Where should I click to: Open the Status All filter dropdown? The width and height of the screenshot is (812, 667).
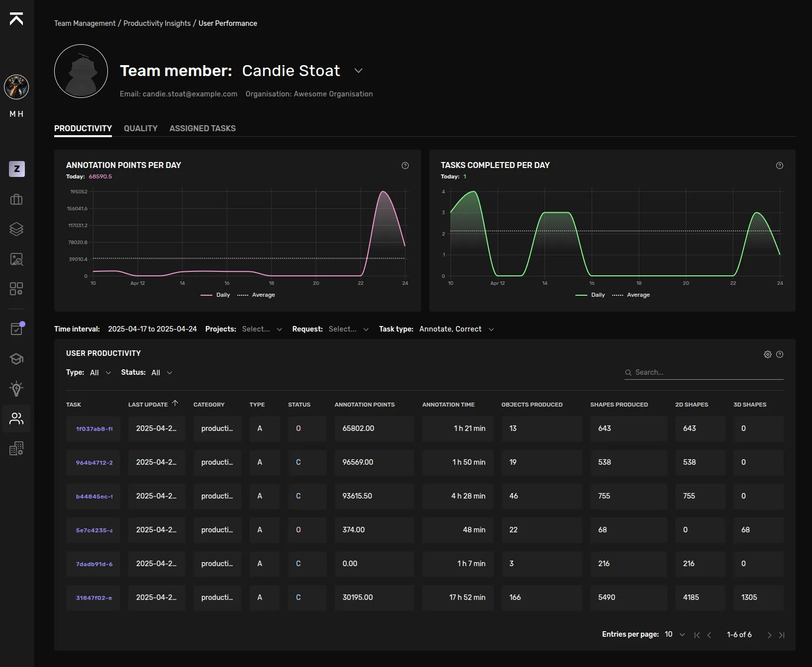pyautogui.click(x=162, y=373)
